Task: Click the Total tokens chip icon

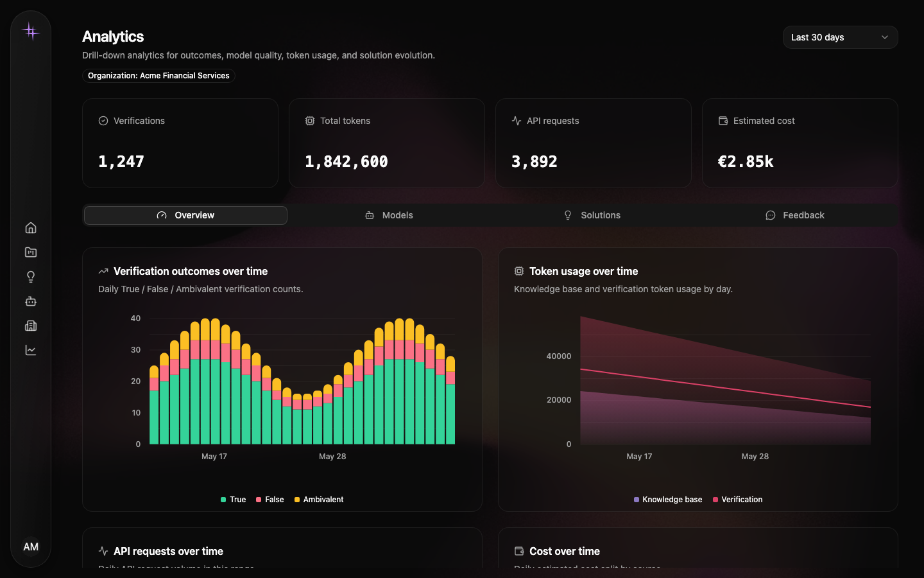Action: [310, 121]
